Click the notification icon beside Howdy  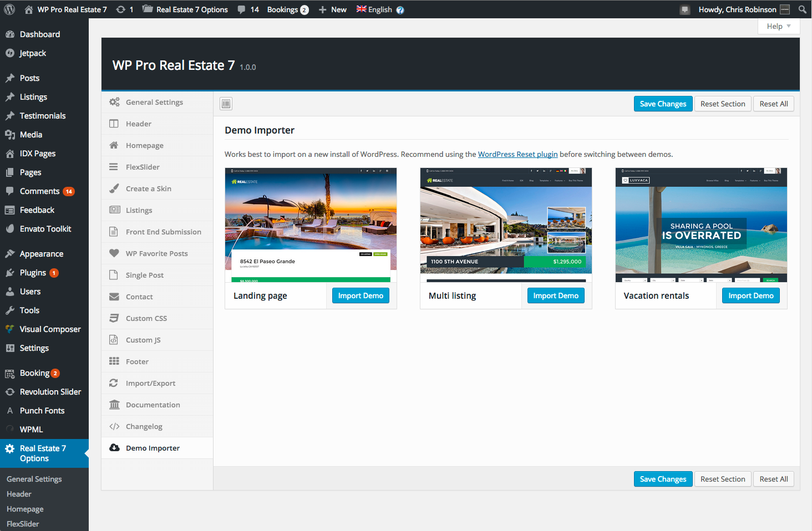685,10
